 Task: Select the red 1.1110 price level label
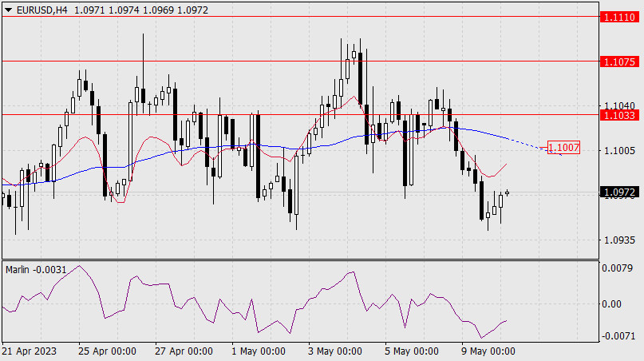(x=619, y=16)
